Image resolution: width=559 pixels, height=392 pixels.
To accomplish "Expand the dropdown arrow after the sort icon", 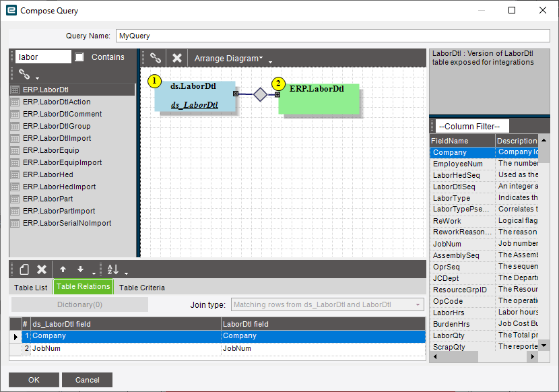I will tap(126, 273).
